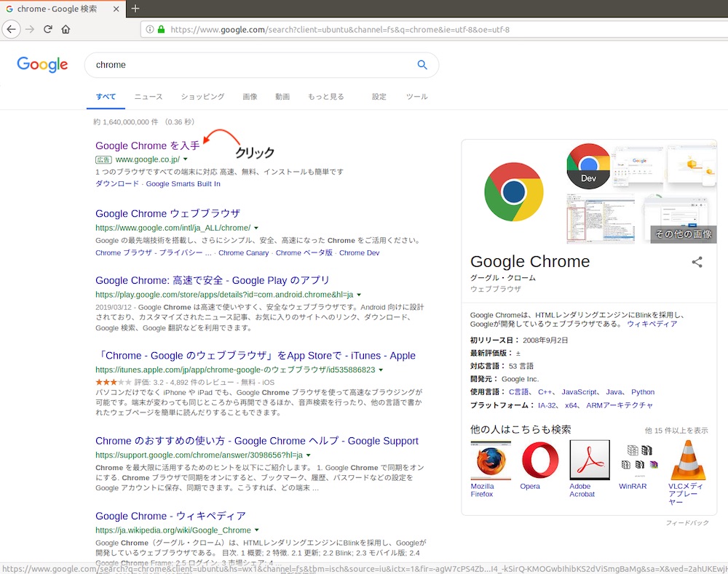
Task: Click the Chrome ブラウザ - プライバシー sitelink
Action: click(153, 253)
